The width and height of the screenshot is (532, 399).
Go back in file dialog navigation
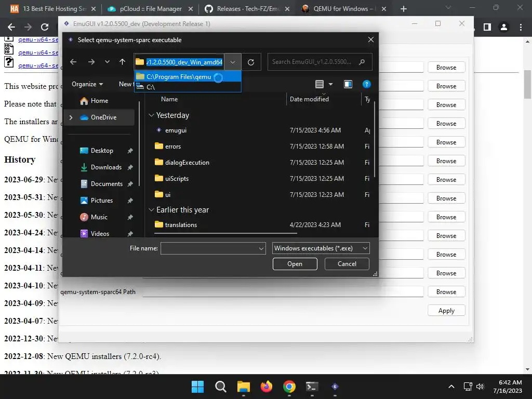tap(73, 62)
